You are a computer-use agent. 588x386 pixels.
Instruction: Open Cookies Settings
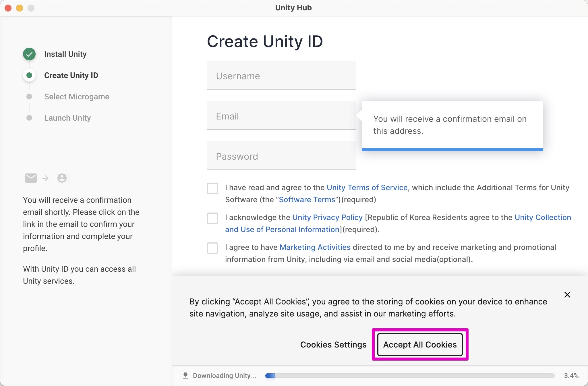pyautogui.click(x=333, y=345)
